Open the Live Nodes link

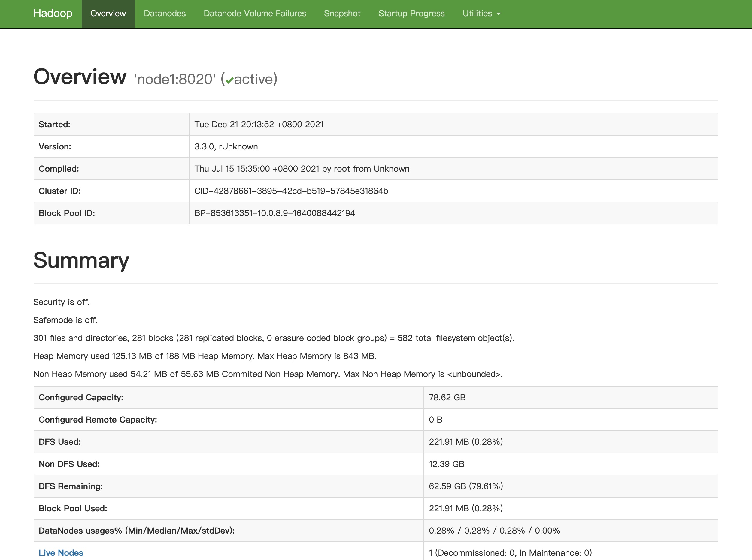pos(61,552)
